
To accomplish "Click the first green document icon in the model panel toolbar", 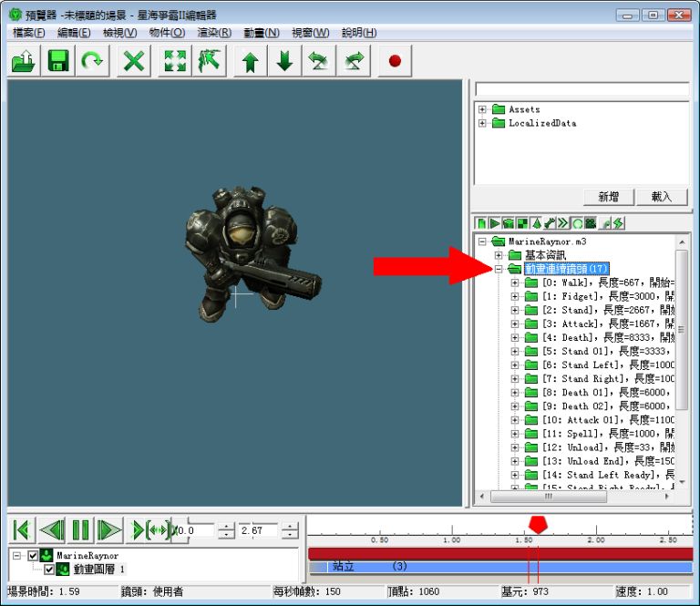I will point(481,223).
